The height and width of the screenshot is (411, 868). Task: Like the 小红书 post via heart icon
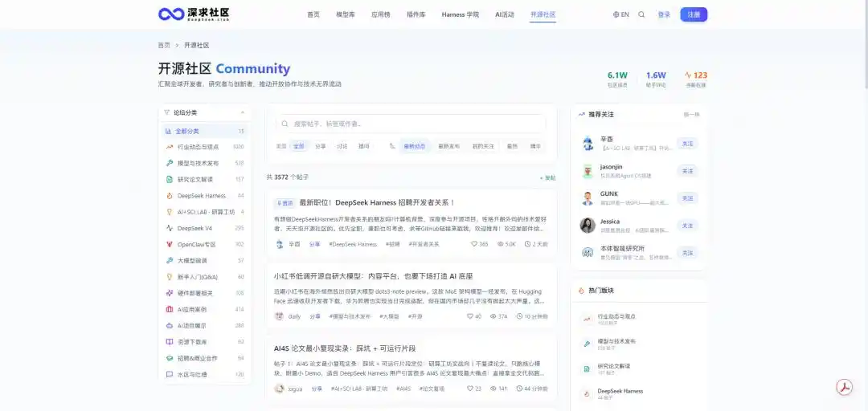tap(470, 316)
